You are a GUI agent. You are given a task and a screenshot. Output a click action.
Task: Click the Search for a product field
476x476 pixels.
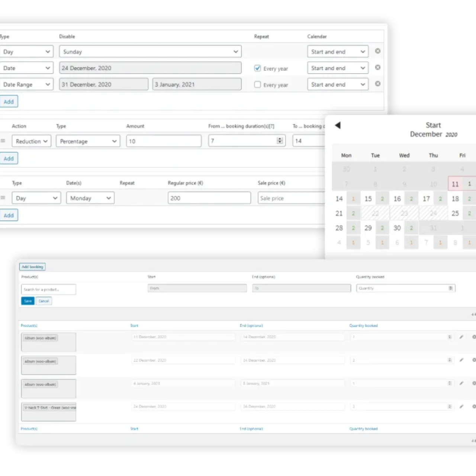pyautogui.click(x=48, y=289)
